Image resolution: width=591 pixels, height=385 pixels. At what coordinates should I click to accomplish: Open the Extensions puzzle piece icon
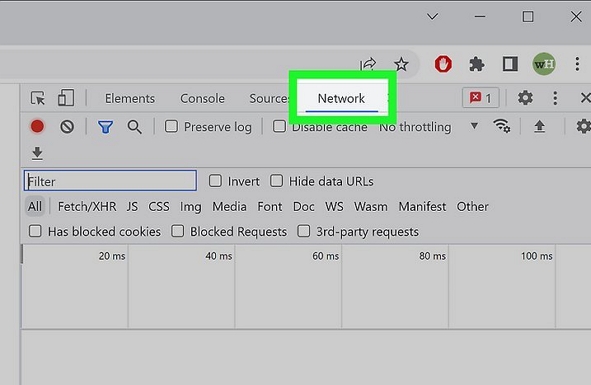pyautogui.click(x=476, y=64)
